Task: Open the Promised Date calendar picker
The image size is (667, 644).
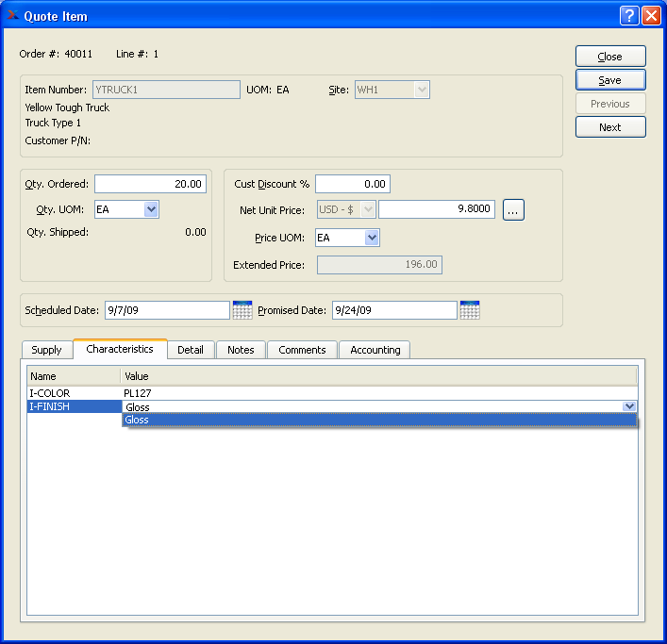Action: (469, 310)
